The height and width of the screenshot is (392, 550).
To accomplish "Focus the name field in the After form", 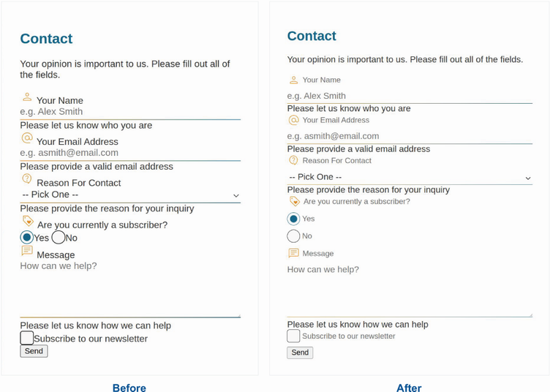I will pos(410,96).
